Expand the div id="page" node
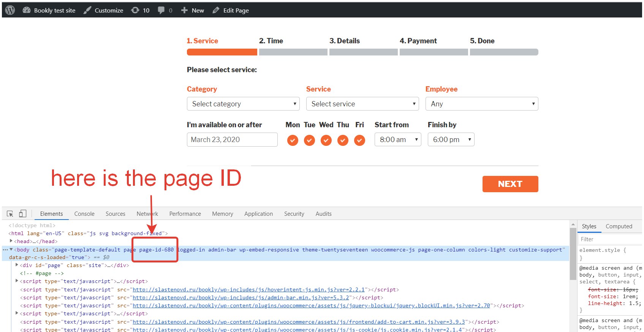 point(17,265)
